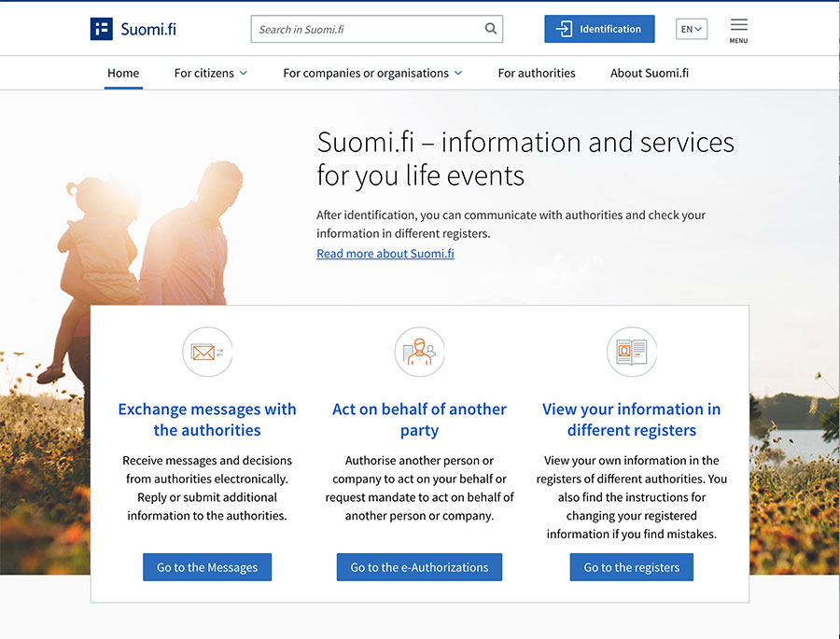
Task: Open Exchange messages with the authorities heading
Action: tap(207, 420)
